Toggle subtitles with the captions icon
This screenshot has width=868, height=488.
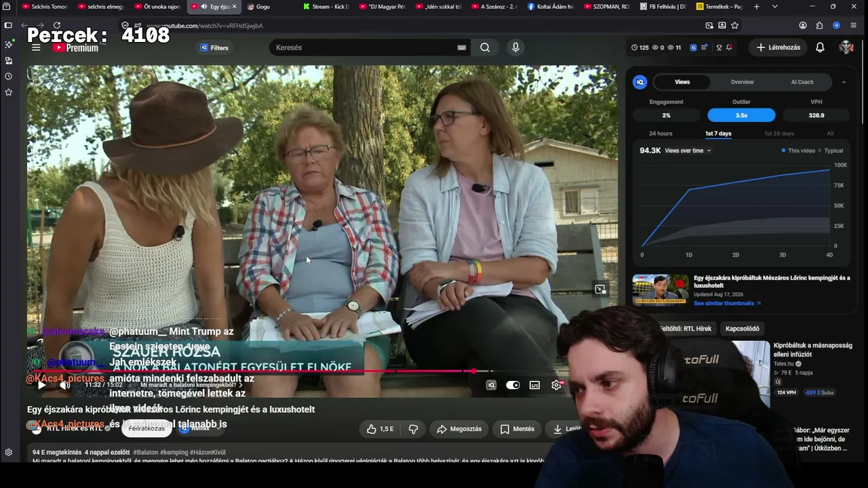(534, 385)
